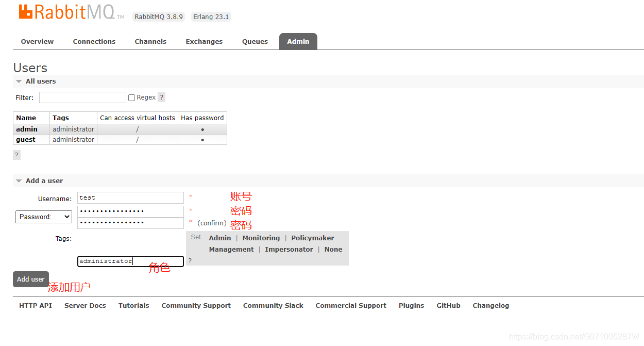
Task: Open help for the Regex filter option
Action: click(x=161, y=97)
